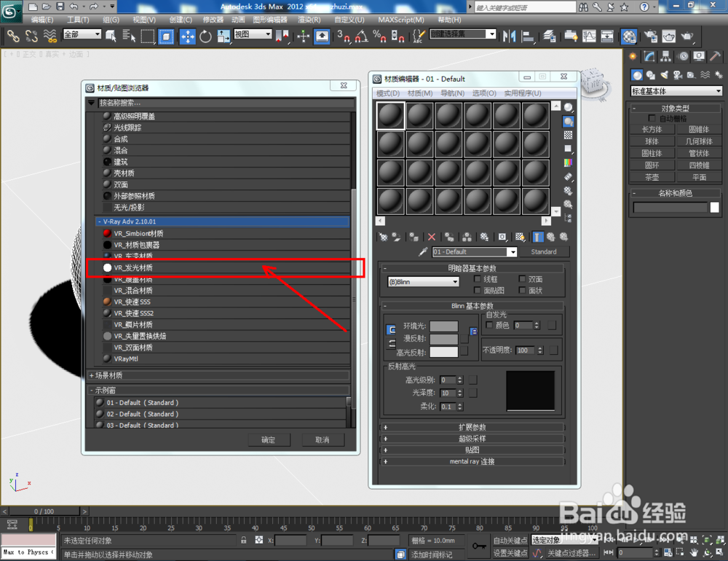The image size is (728, 561).
Task: Select VR_发光材质 in material browser
Action: pyautogui.click(x=226, y=267)
